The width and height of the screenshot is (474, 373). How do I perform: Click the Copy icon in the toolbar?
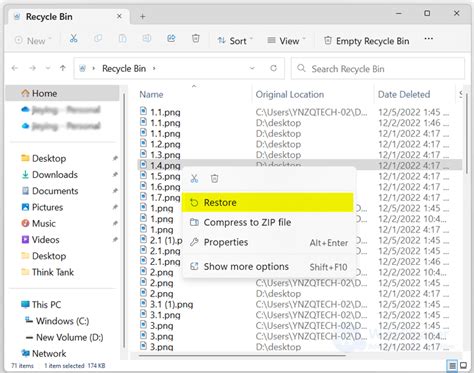tap(98, 39)
